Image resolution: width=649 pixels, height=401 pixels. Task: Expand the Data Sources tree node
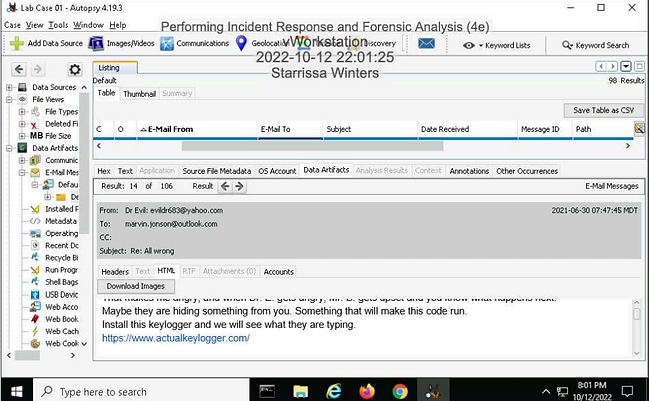point(9,87)
